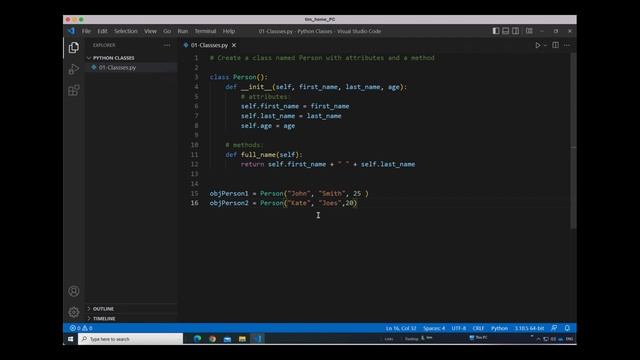Open Explorer panel More Actions ellipsis

coord(167,45)
